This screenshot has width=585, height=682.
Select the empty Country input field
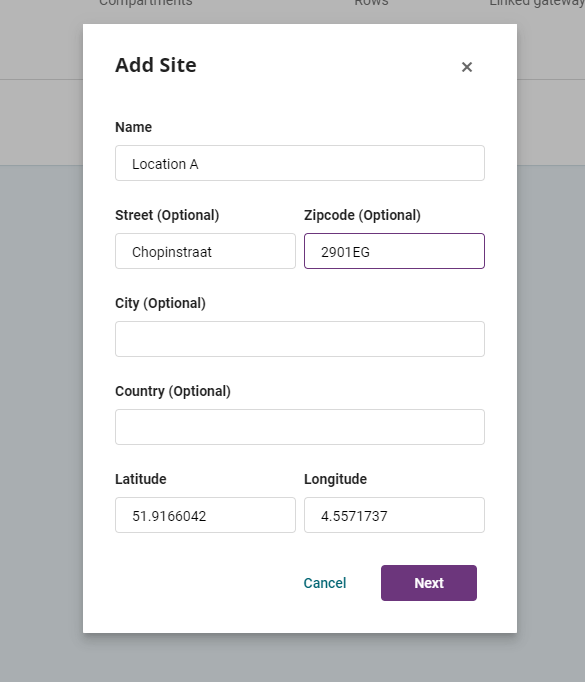300,427
